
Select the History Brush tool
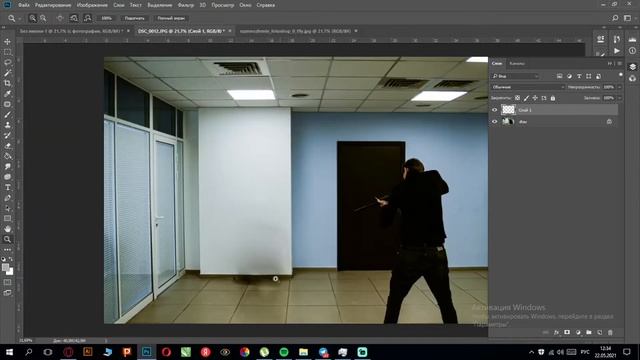[7, 136]
